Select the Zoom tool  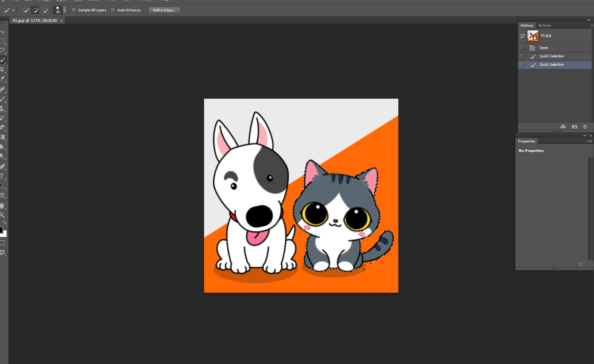coord(3,215)
